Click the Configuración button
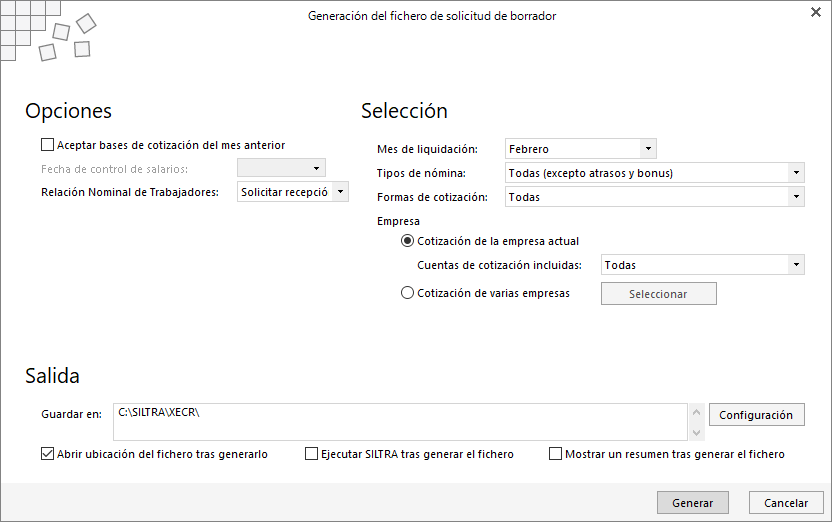This screenshot has width=832, height=522. (x=757, y=415)
